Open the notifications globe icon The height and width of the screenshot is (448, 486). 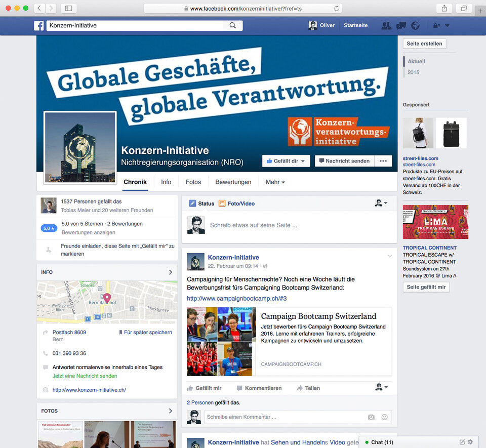click(x=415, y=25)
